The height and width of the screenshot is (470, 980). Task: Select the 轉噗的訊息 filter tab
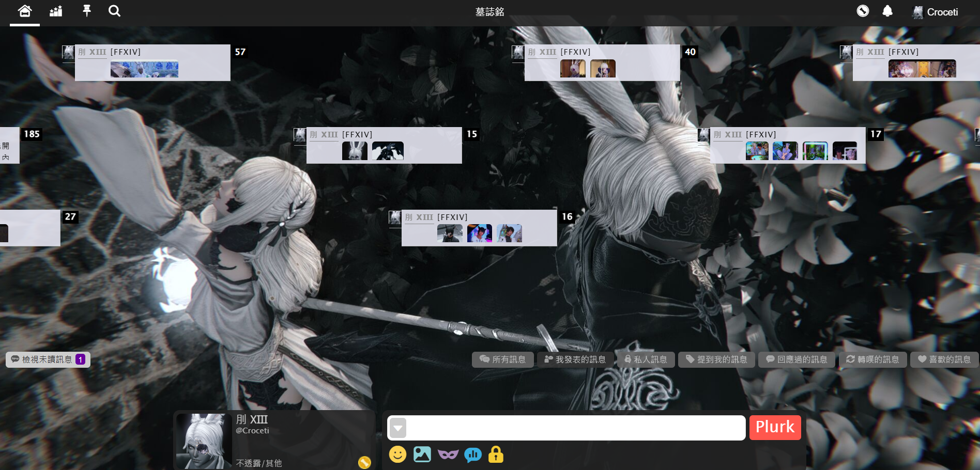coord(872,359)
